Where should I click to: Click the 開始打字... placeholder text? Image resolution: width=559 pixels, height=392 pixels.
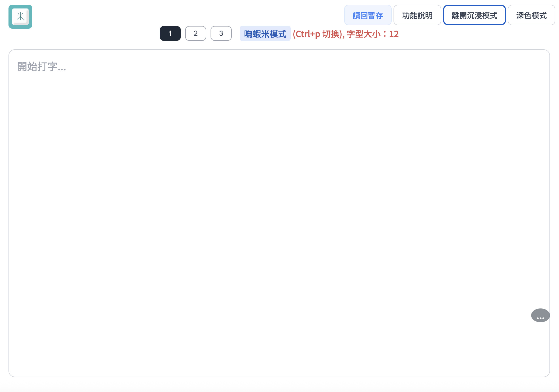click(x=42, y=67)
